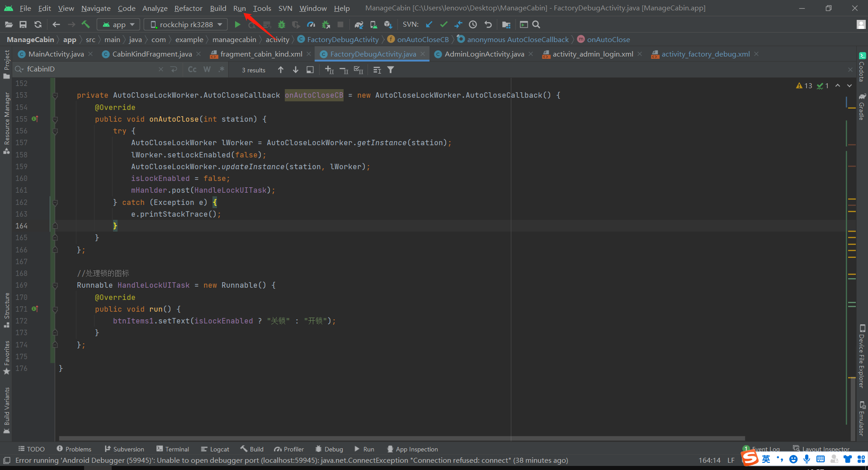Switch to MainActivity.java tab
Viewport: 868px width, 470px height.
(x=56, y=54)
